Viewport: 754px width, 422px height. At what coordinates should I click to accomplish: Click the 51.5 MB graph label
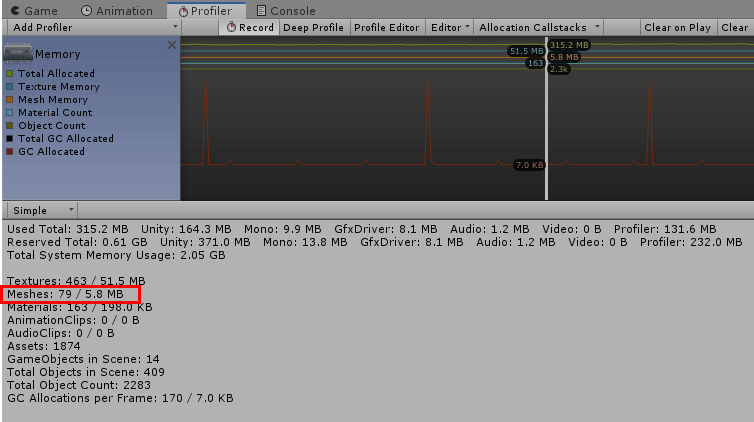(x=527, y=51)
